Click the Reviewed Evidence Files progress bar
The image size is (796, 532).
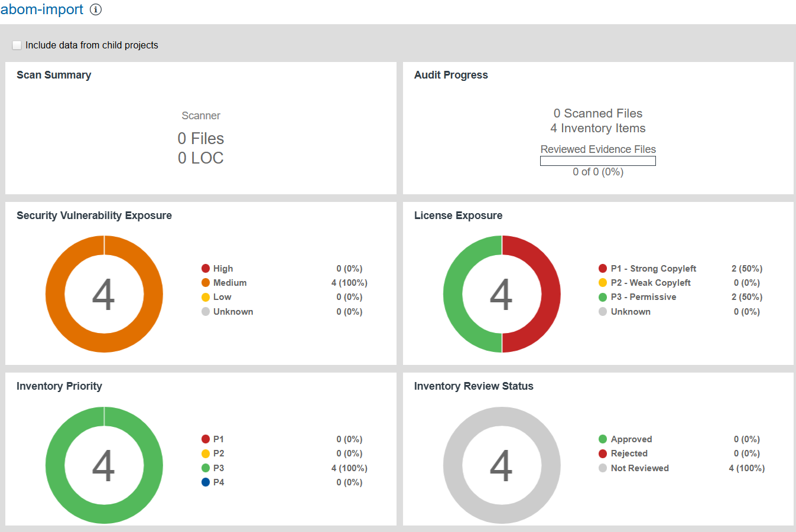(597, 161)
